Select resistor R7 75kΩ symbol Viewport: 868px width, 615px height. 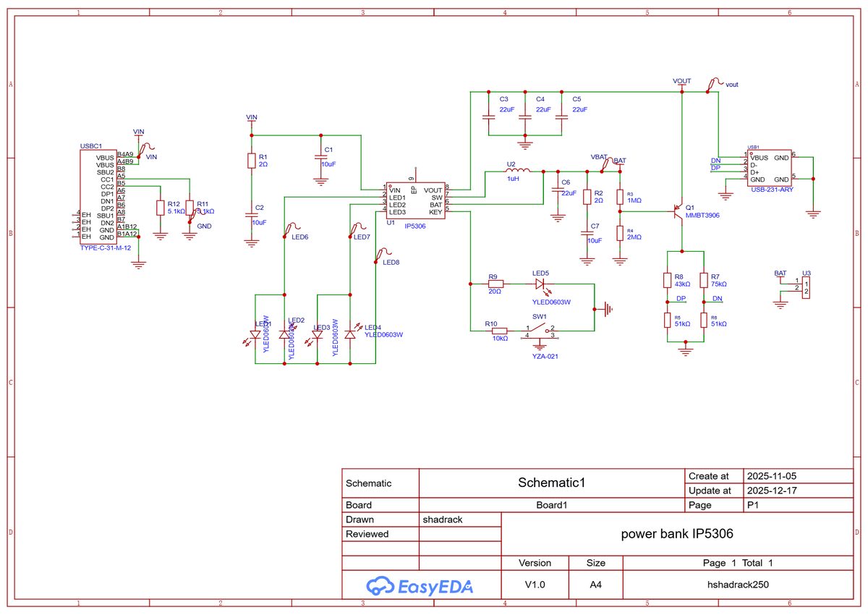[x=703, y=280]
